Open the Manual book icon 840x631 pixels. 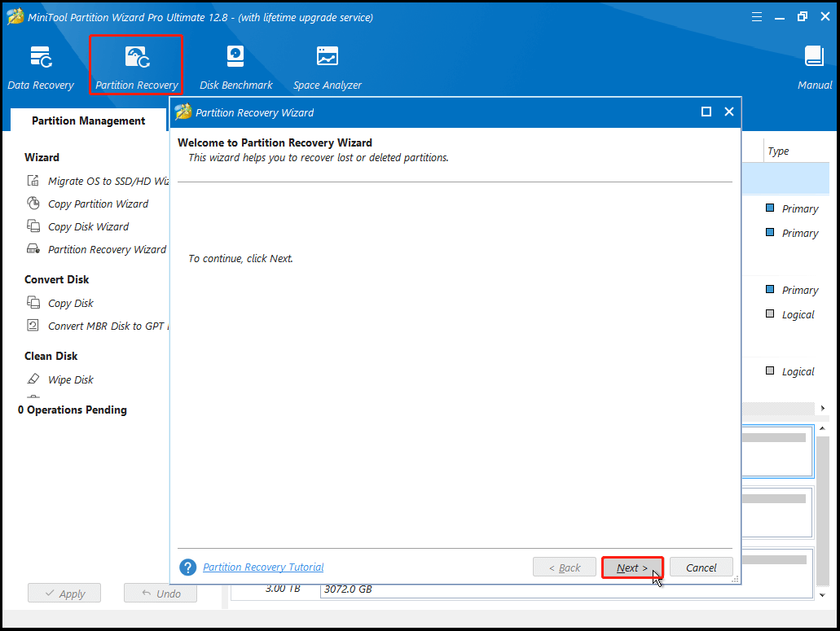[x=814, y=56]
